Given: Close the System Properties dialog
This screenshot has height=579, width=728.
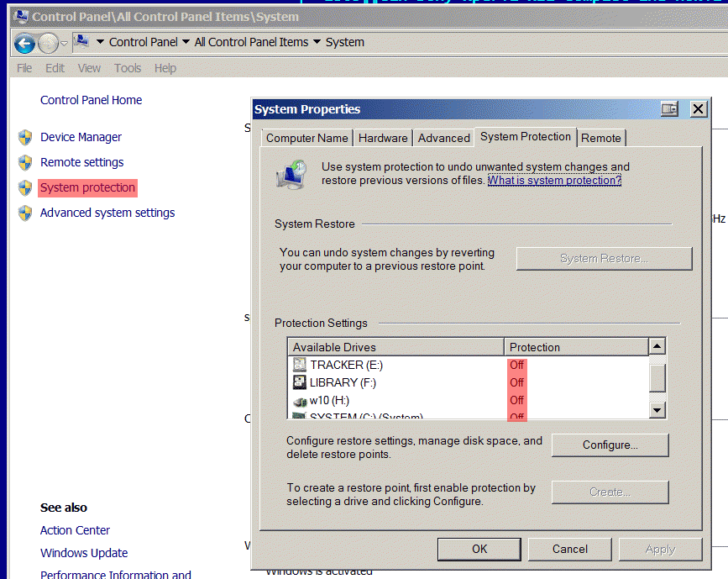Looking at the screenshot, I should pos(698,109).
